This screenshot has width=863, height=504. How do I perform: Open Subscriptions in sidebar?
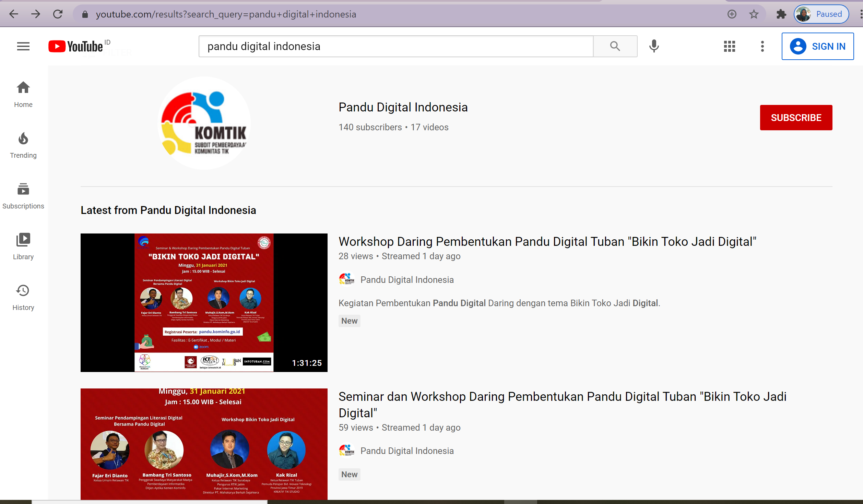coord(23,196)
